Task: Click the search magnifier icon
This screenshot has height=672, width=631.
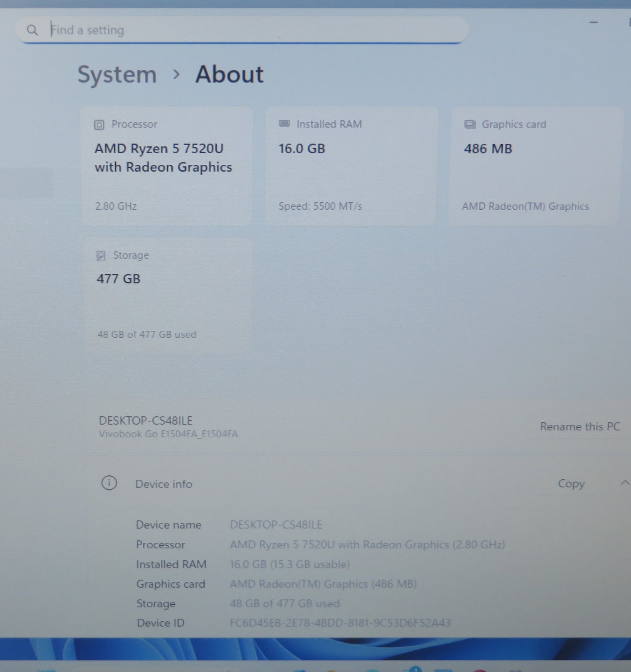Action: (32, 30)
